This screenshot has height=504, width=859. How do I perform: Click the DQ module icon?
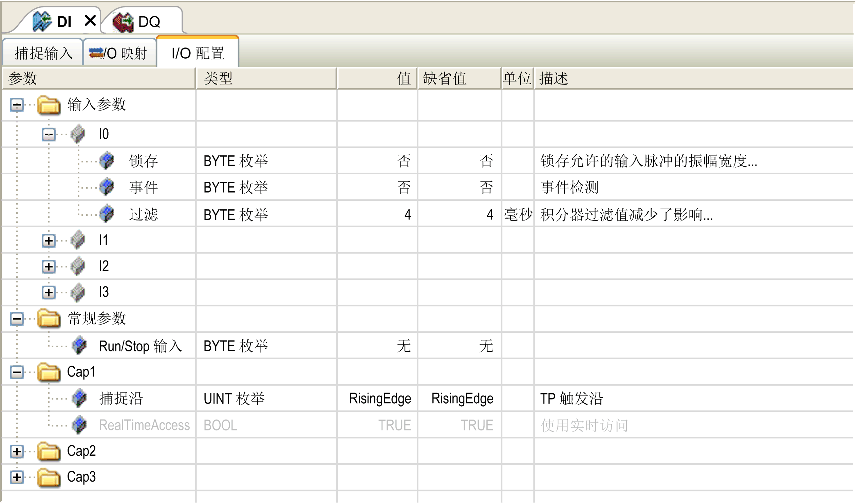coord(124,22)
